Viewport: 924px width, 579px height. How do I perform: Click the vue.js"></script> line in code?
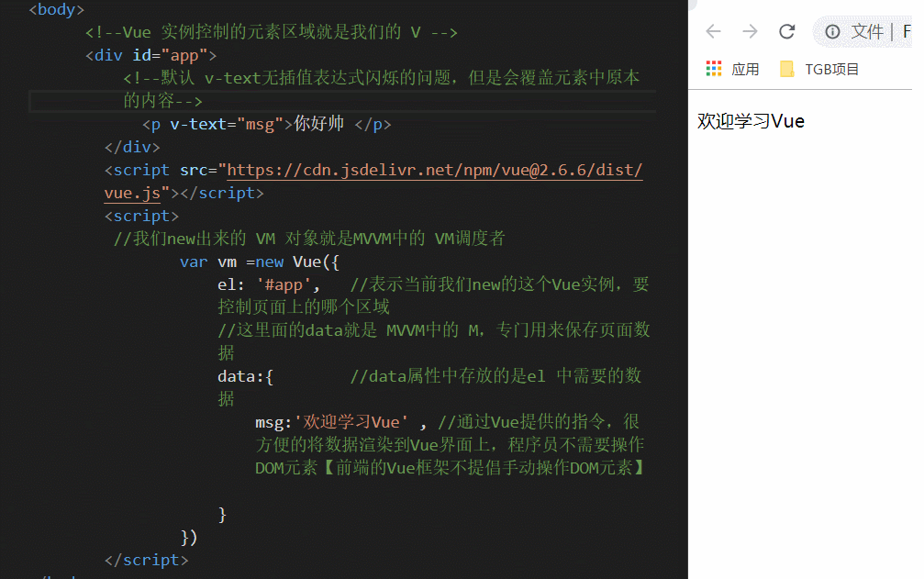pyautogui.click(x=184, y=194)
